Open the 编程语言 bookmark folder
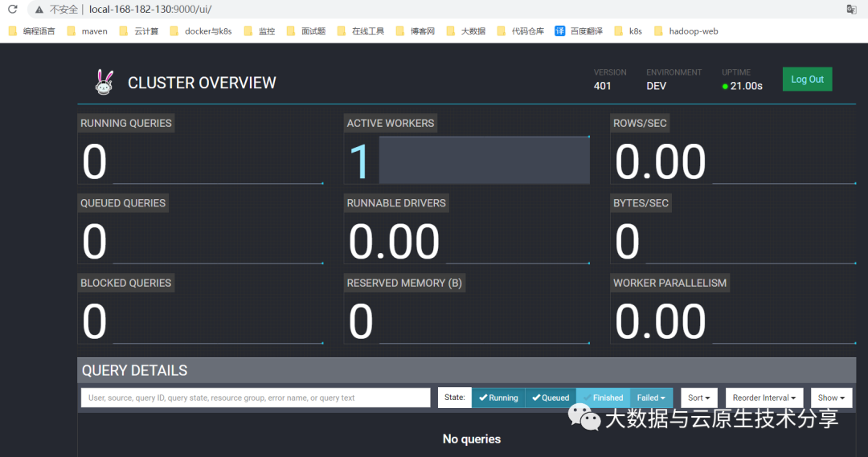Image resolution: width=868 pixels, height=457 pixels. coord(32,31)
